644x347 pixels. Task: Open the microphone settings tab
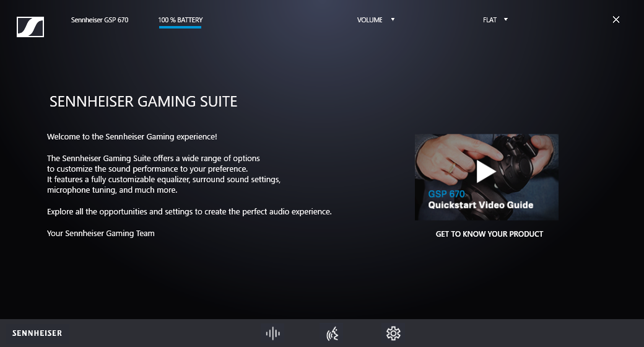pos(333,333)
